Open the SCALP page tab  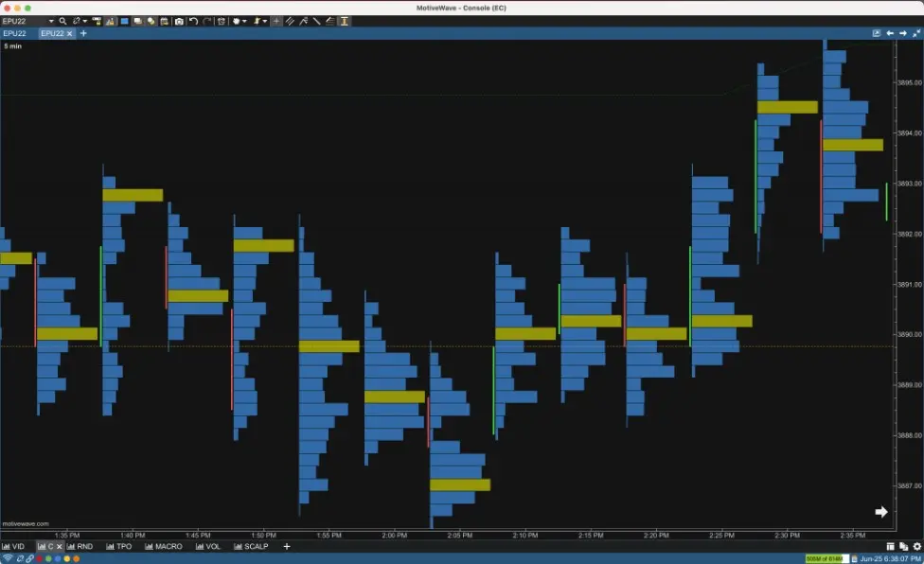pyautogui.click(x=251, y=546)
